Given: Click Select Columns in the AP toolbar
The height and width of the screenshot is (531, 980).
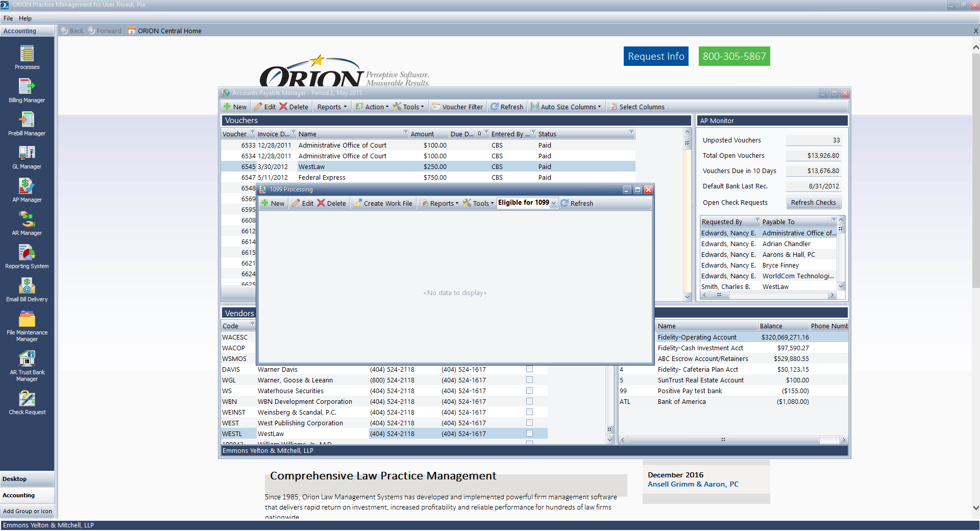Looking at the screenshot, I should [636, 107].
